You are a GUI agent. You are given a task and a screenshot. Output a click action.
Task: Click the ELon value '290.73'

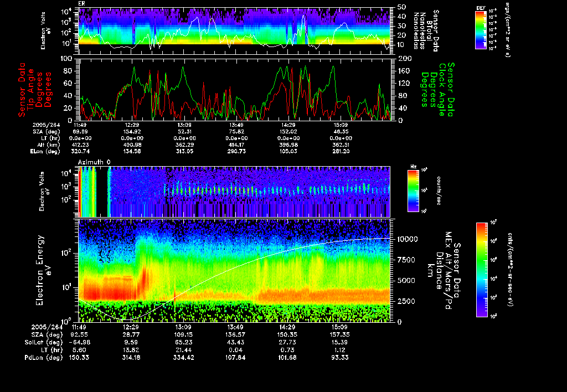[236, 152]
